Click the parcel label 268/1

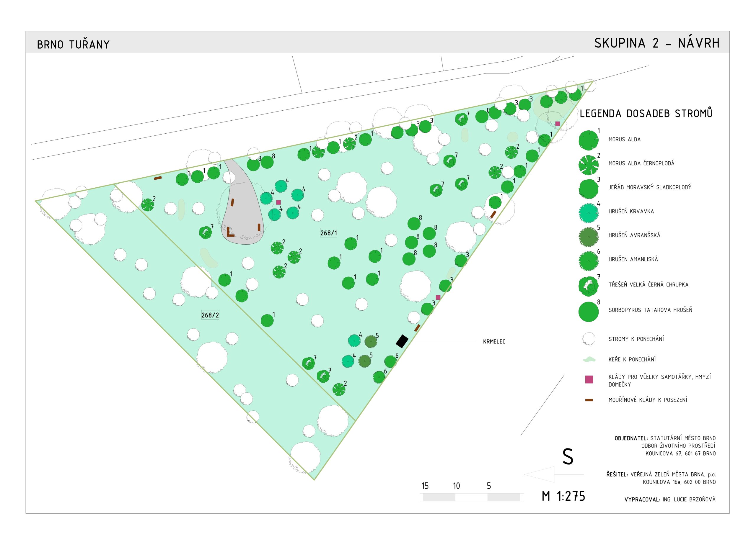tap(328, 233)
